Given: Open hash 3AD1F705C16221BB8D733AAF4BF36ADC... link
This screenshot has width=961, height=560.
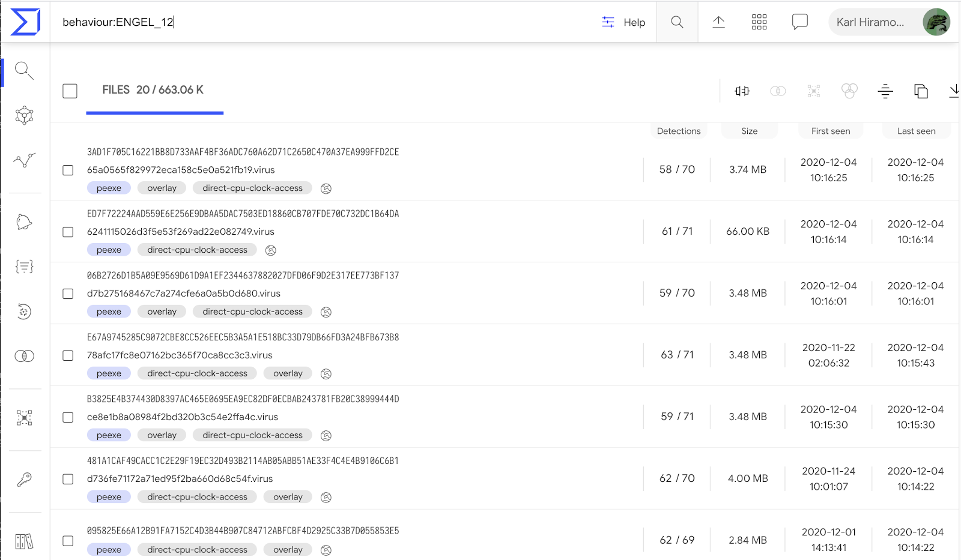Looking at the screenshot, I should 243,152.
